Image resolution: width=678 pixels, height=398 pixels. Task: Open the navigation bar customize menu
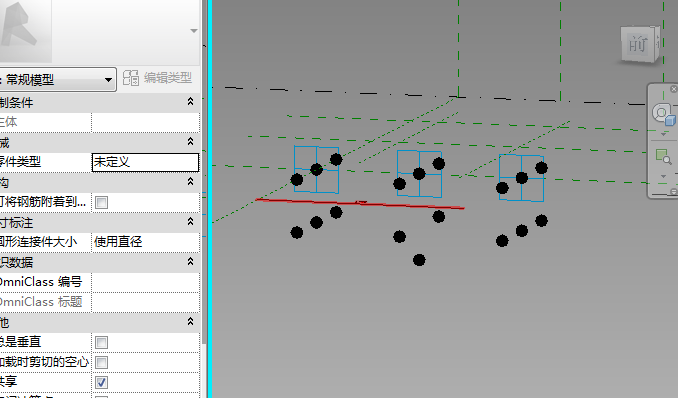click(x=673, y=192)
